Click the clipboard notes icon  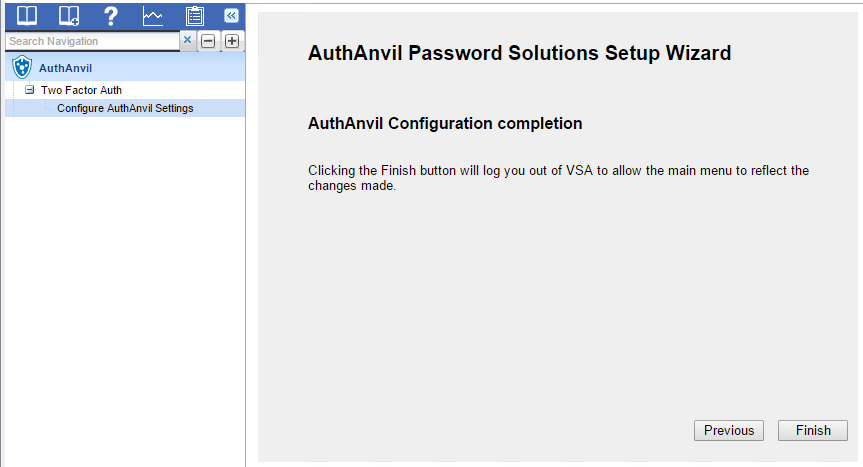pyautogui.click(x=194, y=16)
